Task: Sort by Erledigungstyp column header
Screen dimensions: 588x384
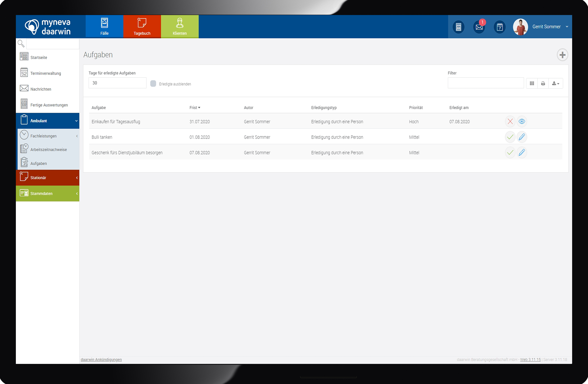Action: point(324,108)
